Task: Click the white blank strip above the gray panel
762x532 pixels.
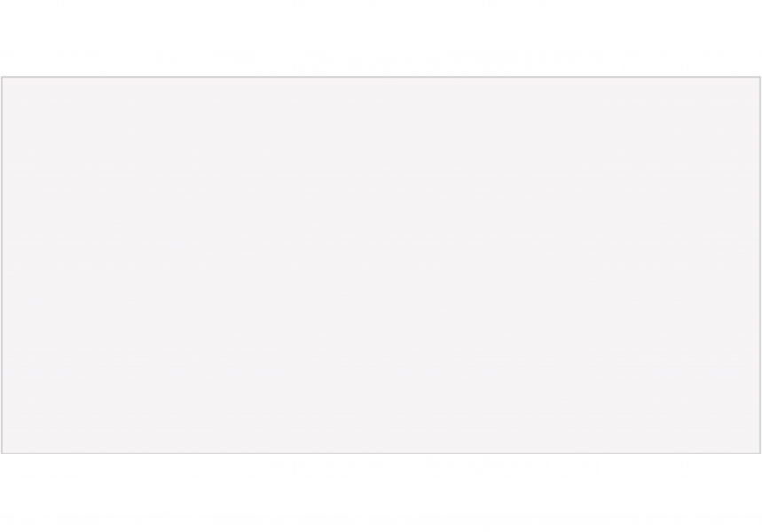Action: coord(381,38)
